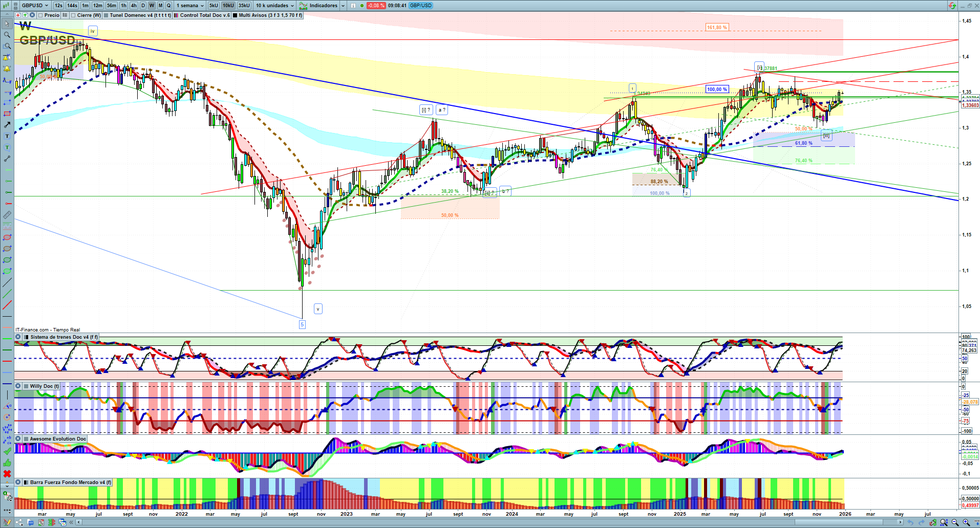Click the red X delete tool

[x=7, y=474]
